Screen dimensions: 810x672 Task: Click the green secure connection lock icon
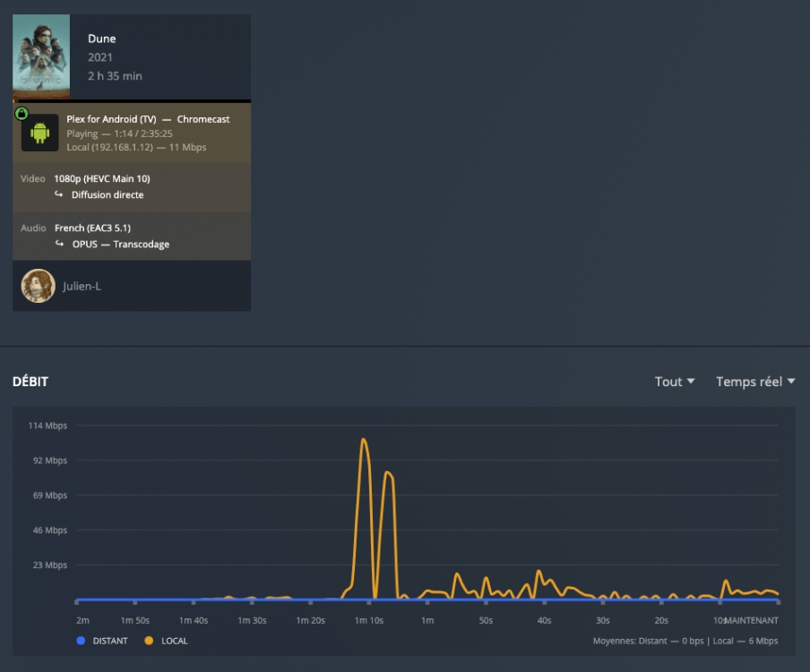(x=22, y=114)
